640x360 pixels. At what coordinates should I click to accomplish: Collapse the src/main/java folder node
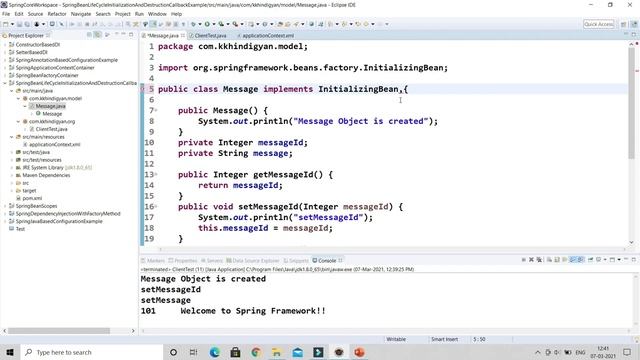(11, 91)
